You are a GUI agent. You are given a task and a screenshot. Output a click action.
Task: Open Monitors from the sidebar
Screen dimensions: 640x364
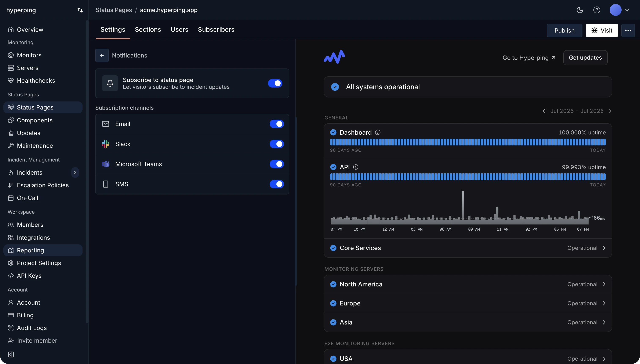click(x=43, y=55)
